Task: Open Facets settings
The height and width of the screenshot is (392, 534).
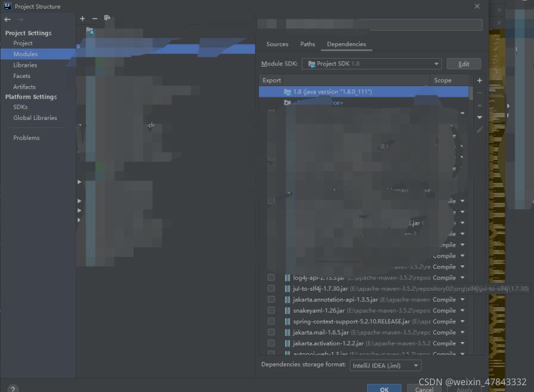Action: (22, 76)
